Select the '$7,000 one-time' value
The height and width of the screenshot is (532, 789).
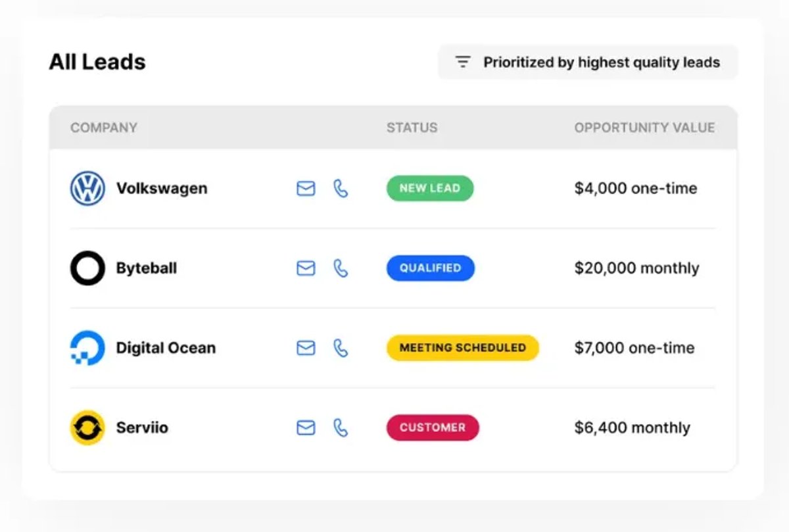(634, 348)
